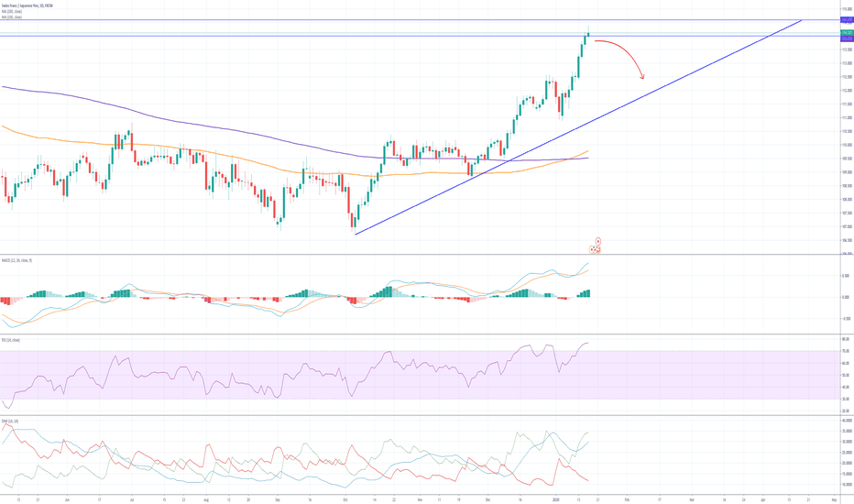Click the red event markers below the candles
This screenshot has height=504, width=854.
pos(596,246)
